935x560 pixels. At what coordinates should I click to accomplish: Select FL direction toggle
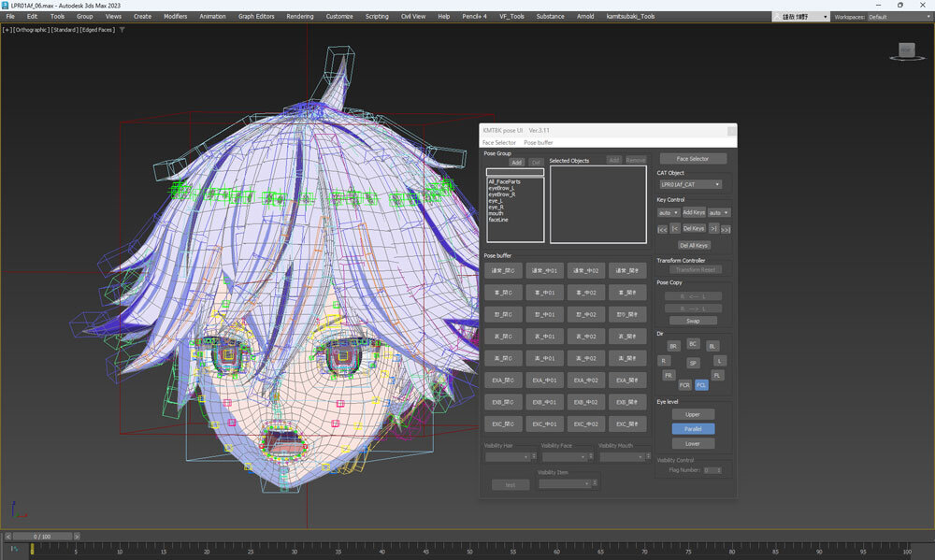click(x=717, y=375)
